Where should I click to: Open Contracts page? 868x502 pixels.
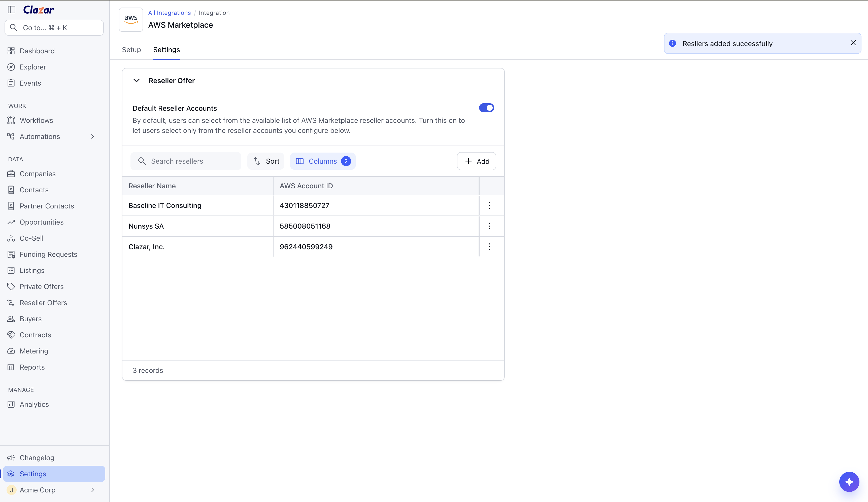pyautogui.click(x=35, y=335)
